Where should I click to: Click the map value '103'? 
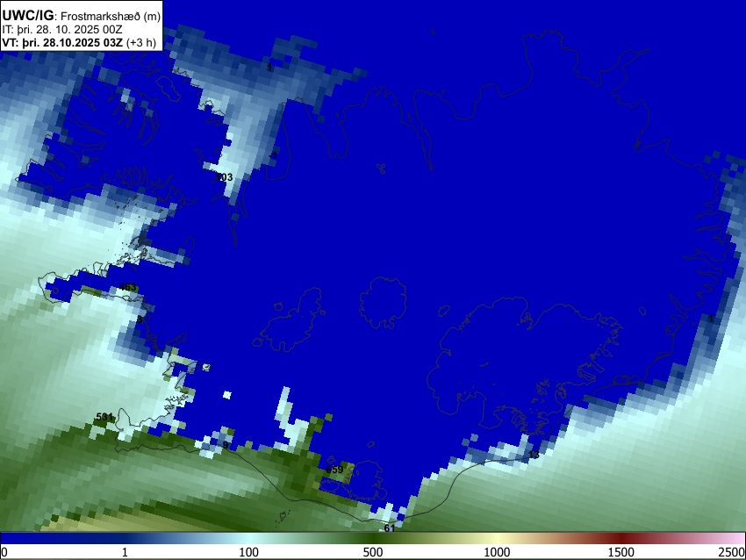click(225, 177)
